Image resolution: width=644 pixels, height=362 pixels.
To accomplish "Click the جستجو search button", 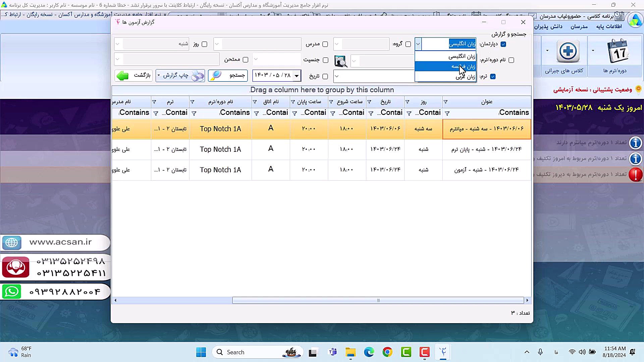I will [228, 75].
